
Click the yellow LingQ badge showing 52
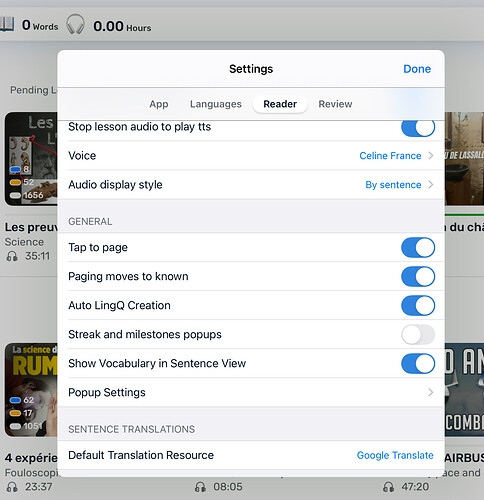22,182
